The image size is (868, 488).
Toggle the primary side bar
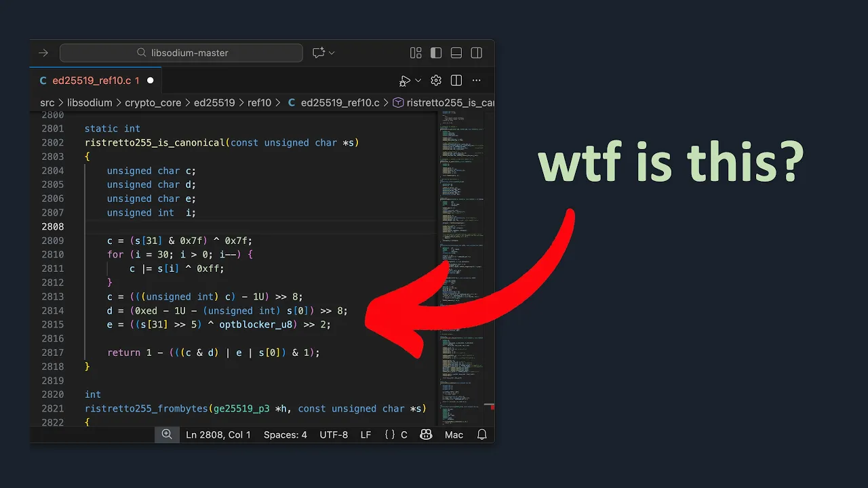click(x=436, y=53)
